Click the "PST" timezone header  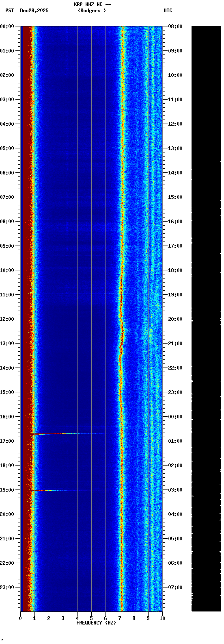coord(9,11)
